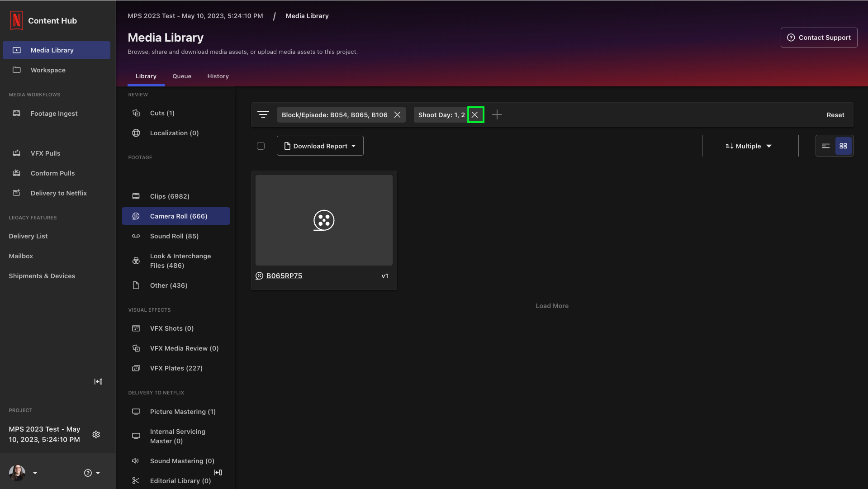Open Shipments & Devices
Viewport: 868px width, 489px height.
[x=42, y=276]
